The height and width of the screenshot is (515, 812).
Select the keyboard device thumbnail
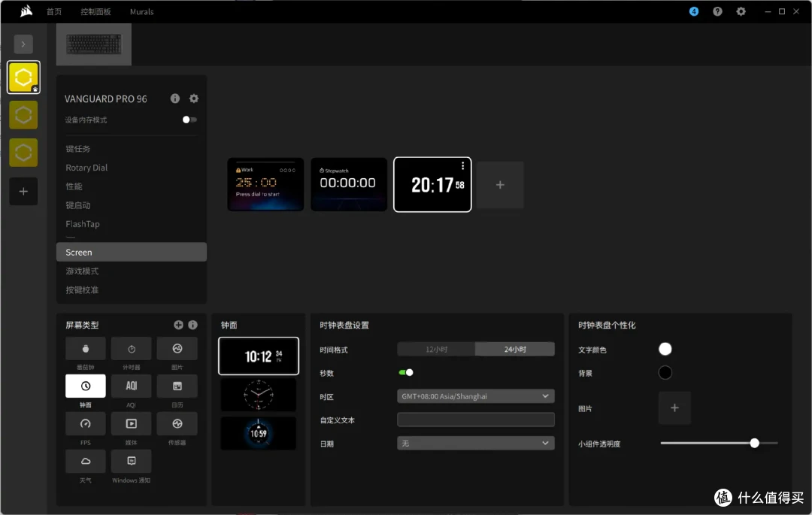(x=94, y=44)
